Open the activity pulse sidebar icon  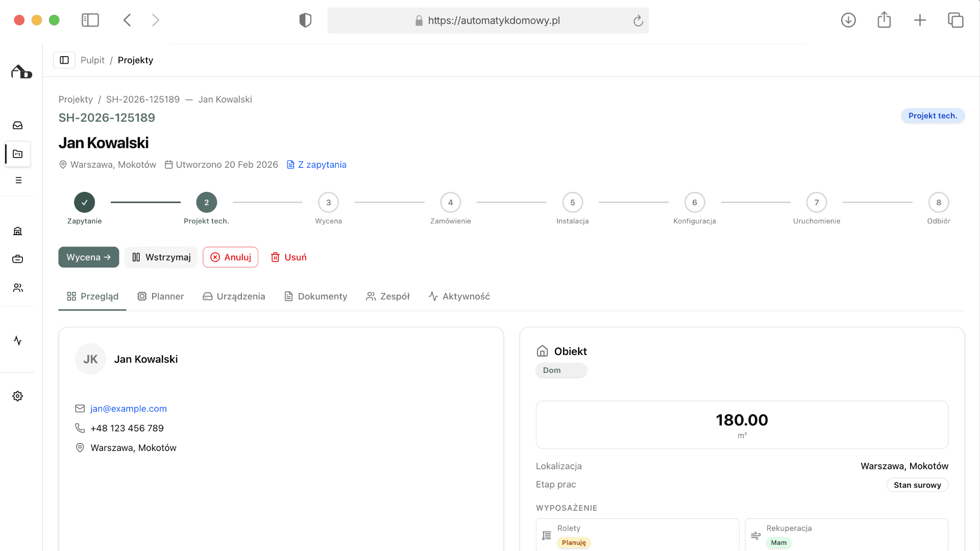18,341
